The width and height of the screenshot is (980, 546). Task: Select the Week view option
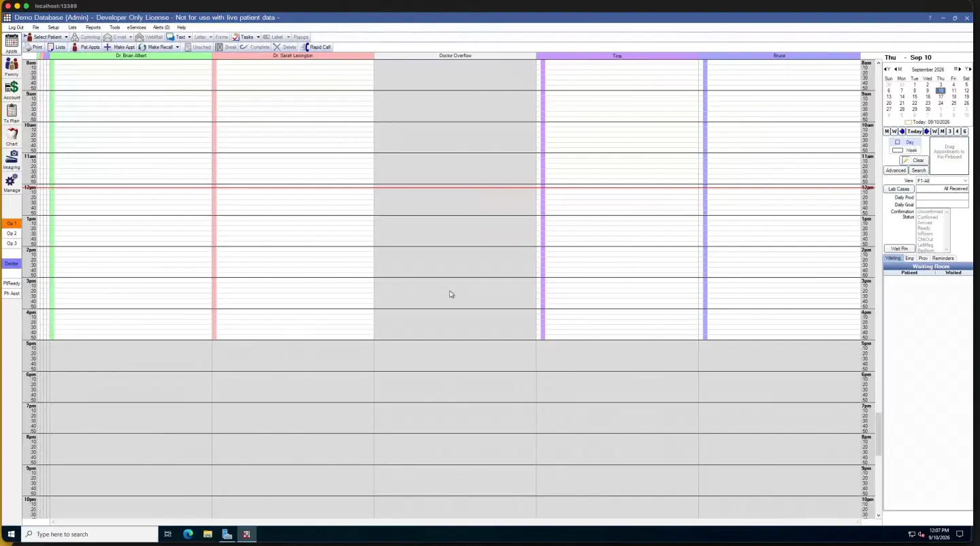[905, 150]
